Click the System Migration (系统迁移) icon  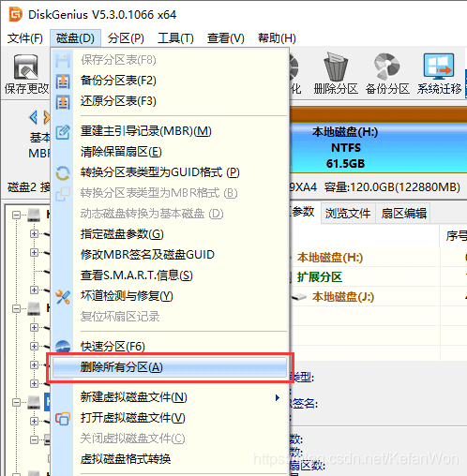[439, 67]
